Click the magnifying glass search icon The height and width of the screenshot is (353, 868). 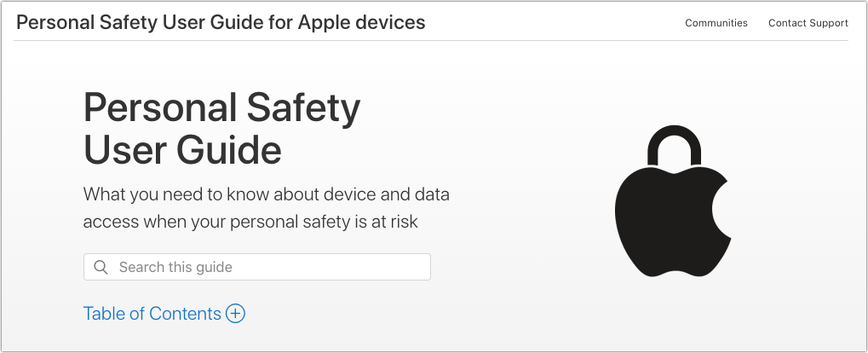101,267
